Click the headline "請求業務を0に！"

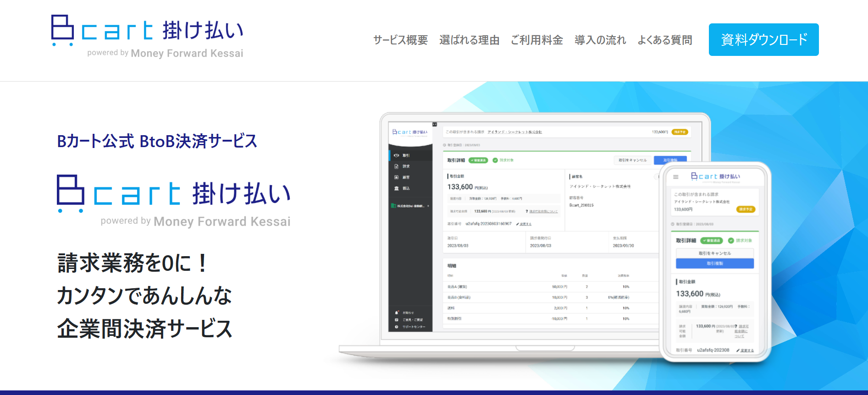click(x=133, y=263)
